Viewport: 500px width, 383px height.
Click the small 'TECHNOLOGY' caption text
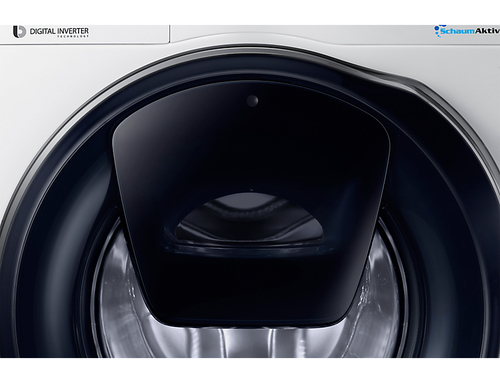click(x=73, y=36)
